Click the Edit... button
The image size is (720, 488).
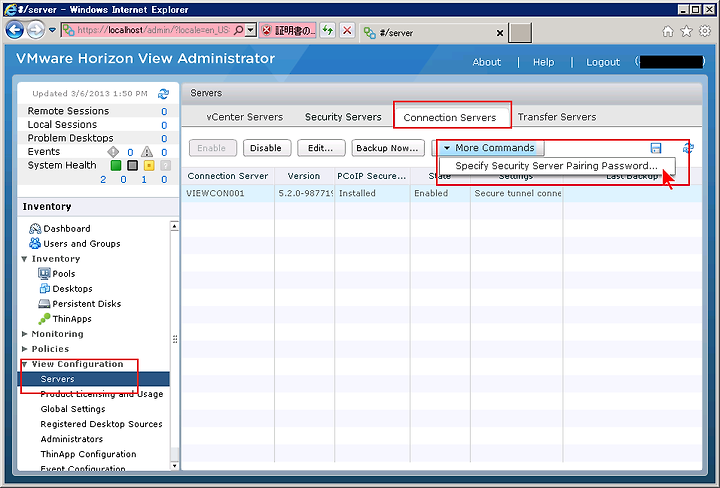pyautogui.click(x=321, y=148)
